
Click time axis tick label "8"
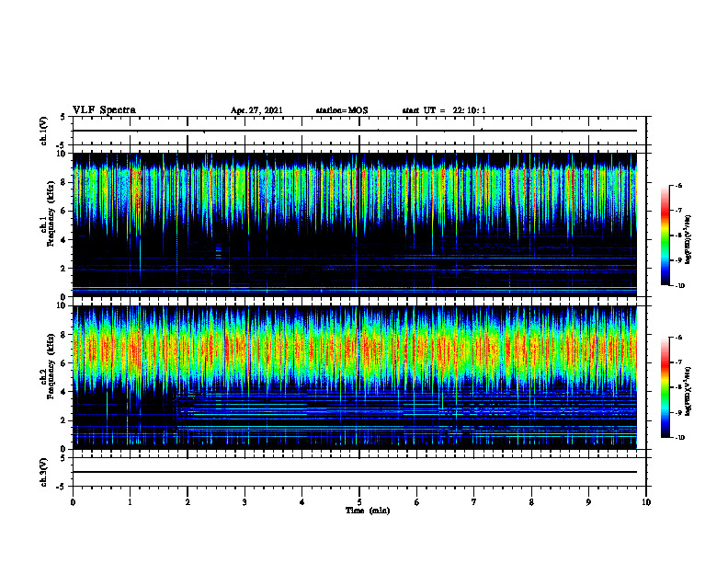[531, 502]
